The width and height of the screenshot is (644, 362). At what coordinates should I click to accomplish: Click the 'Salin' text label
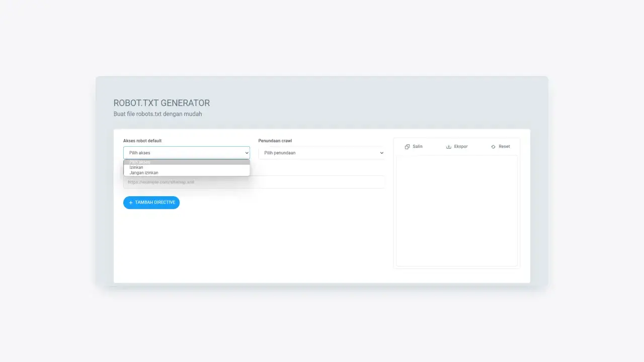pos(418,146)
